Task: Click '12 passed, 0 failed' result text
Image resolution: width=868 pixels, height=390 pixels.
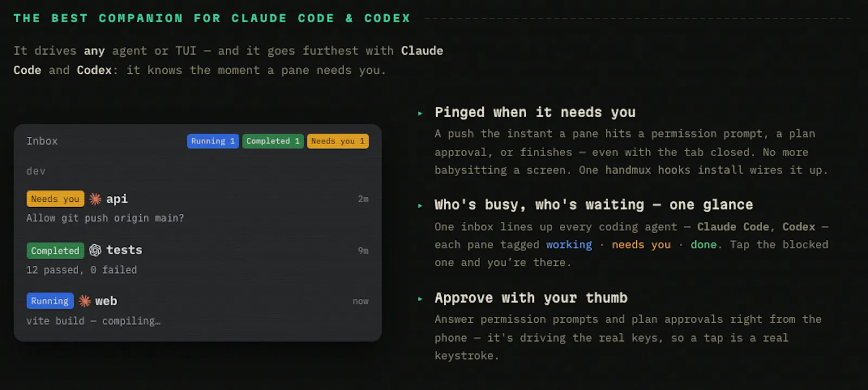Action: (x=82, y=270)
